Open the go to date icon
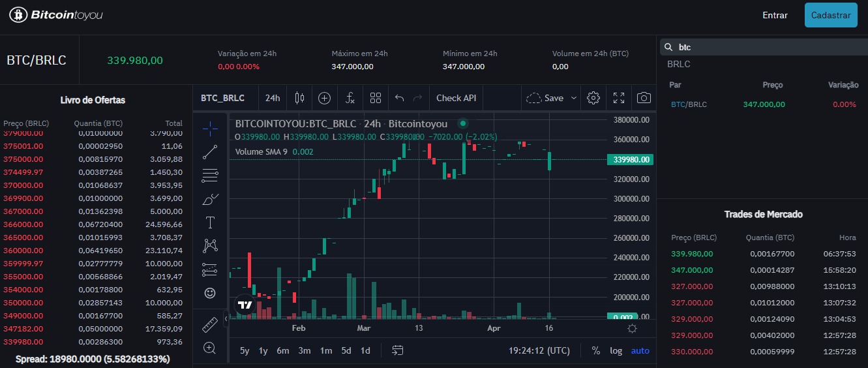Viewport: 868px width, 368px height. 398,350
